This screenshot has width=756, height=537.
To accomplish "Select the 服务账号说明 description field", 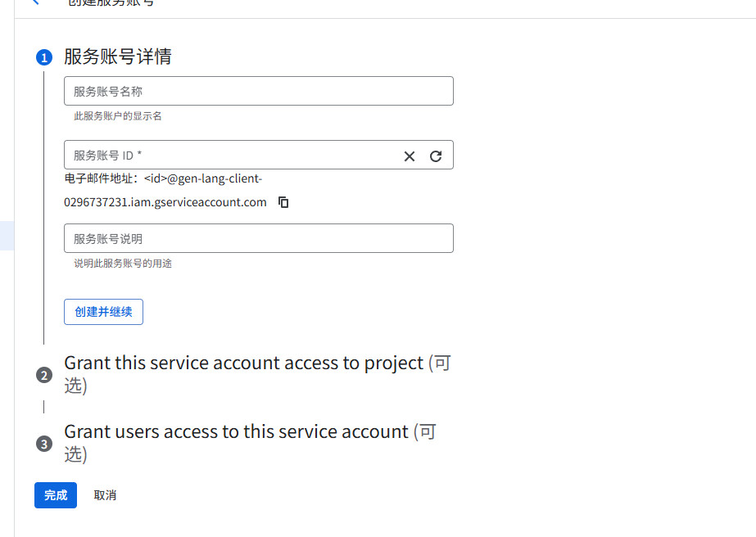I will 258,238.
